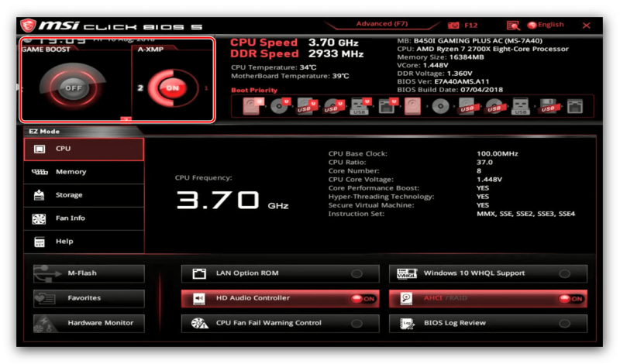Image resolution: width=620 pixels, height=364 pixels.
Task: Enable CPU Fan Fail Warning Control
Action: [280, 323]
